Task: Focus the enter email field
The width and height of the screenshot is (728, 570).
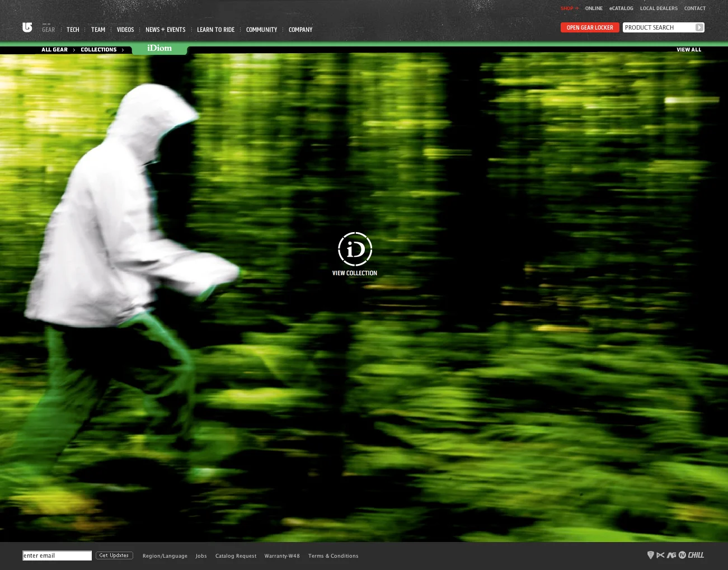Action: (57, 555)
